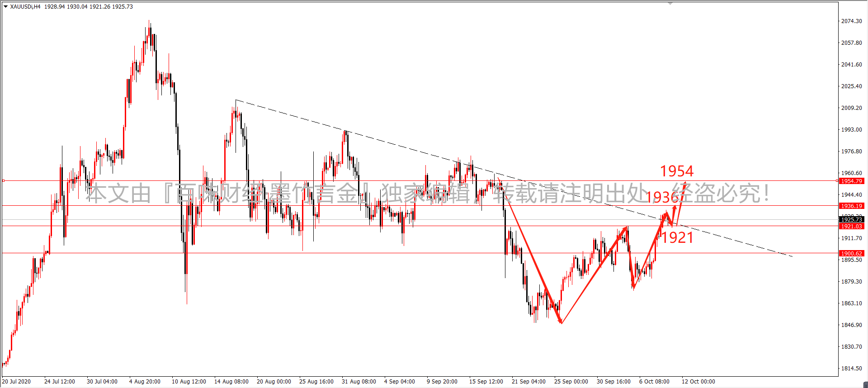Click the 2009.20 price scale label
Viewport: 868px width, 388px height.
pos(851,108)
